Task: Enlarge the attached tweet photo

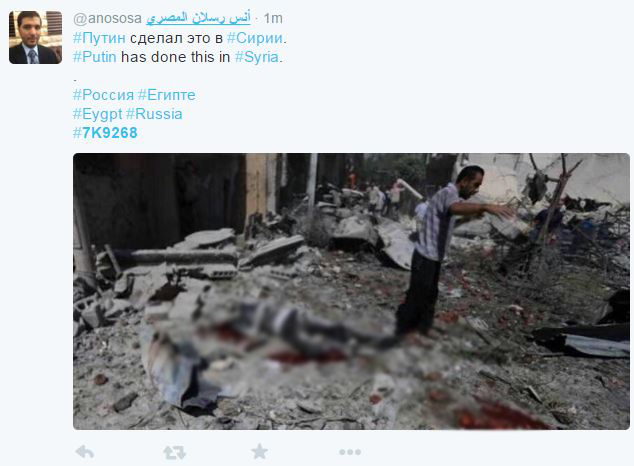Action: click(351, 291)
